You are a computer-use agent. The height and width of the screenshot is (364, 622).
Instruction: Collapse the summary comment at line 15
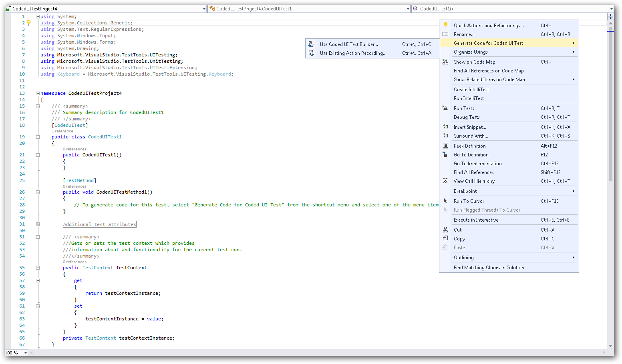click(38, 106)
